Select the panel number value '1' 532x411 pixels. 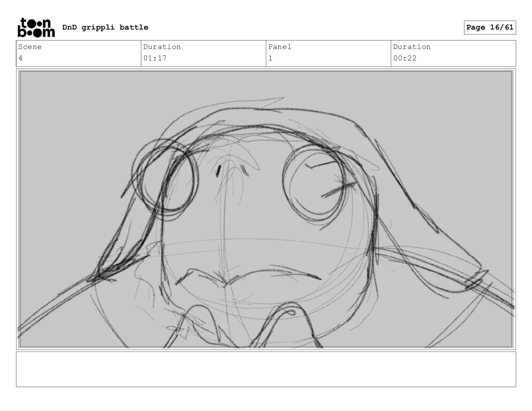point(270,58)
